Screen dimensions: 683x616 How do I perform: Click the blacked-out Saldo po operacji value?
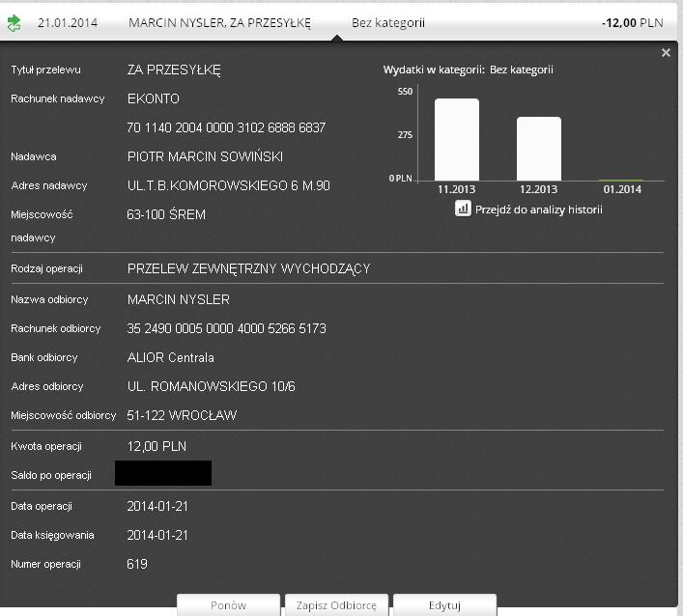(x=162, y=473)
